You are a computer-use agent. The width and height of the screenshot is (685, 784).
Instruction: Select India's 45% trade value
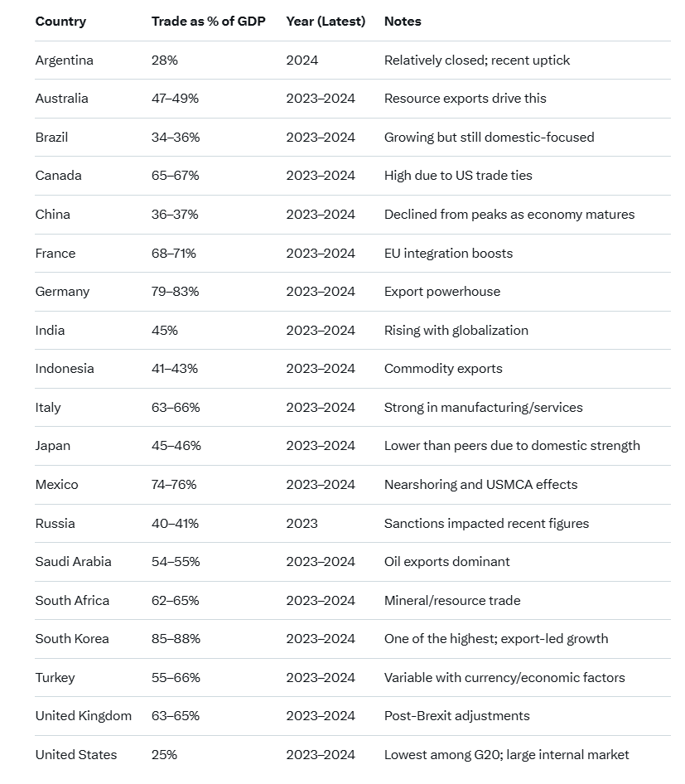(x=165, y=331)
